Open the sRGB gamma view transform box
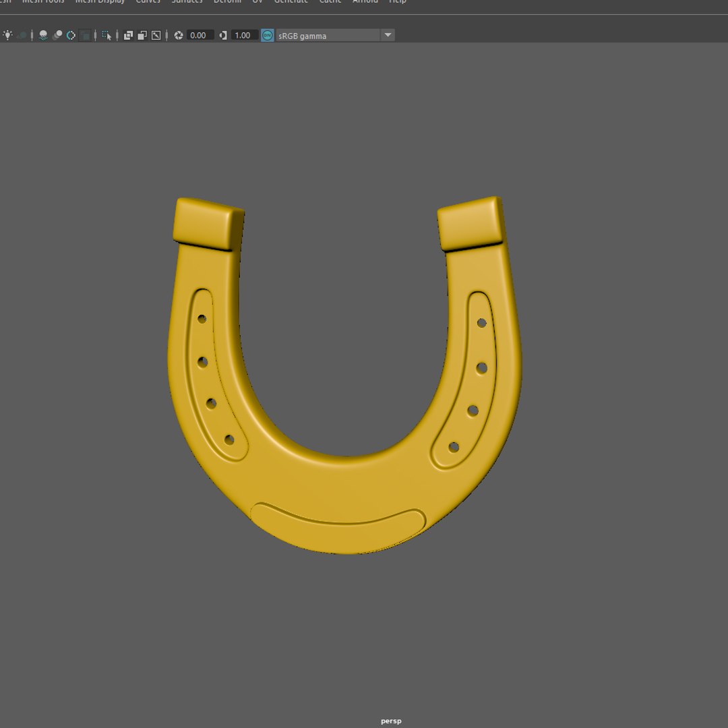 [328, 35]
